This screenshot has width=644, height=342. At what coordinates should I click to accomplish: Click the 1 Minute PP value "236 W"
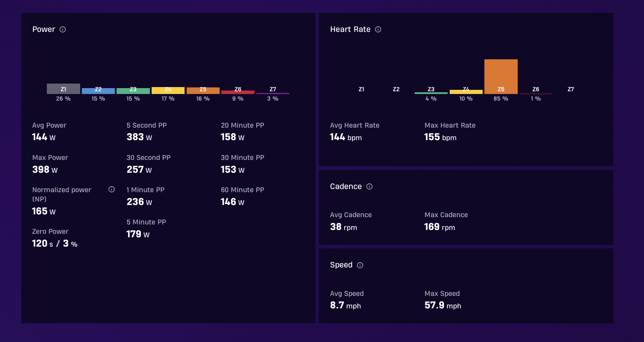(x=139, y=202)
